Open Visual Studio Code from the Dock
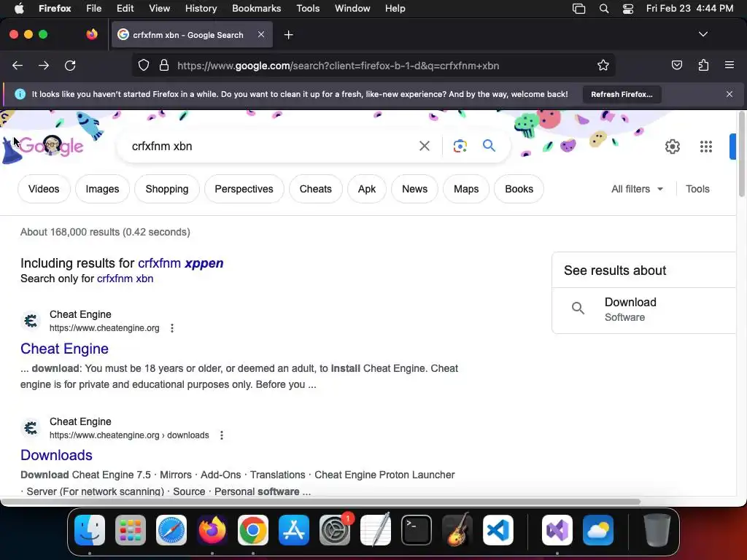 point(498,530)
